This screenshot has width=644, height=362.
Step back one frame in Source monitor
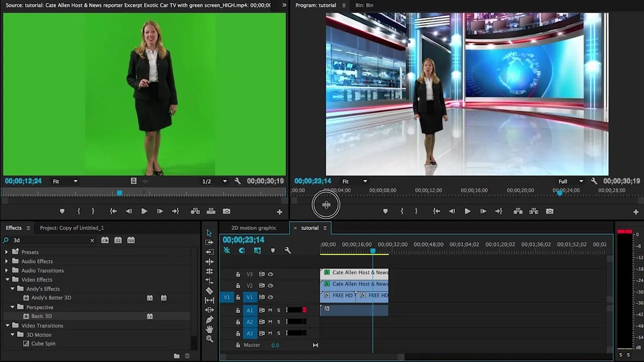pos(129,211)
